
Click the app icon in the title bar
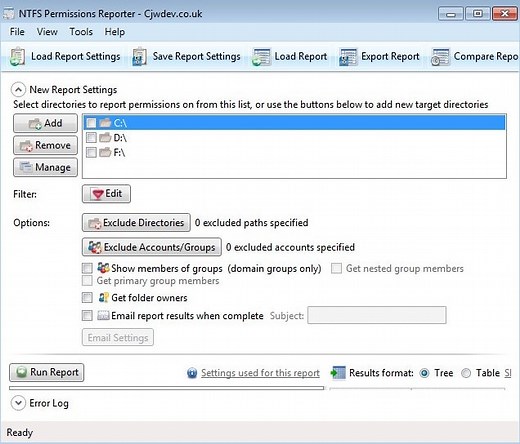(x=9, y=14)
